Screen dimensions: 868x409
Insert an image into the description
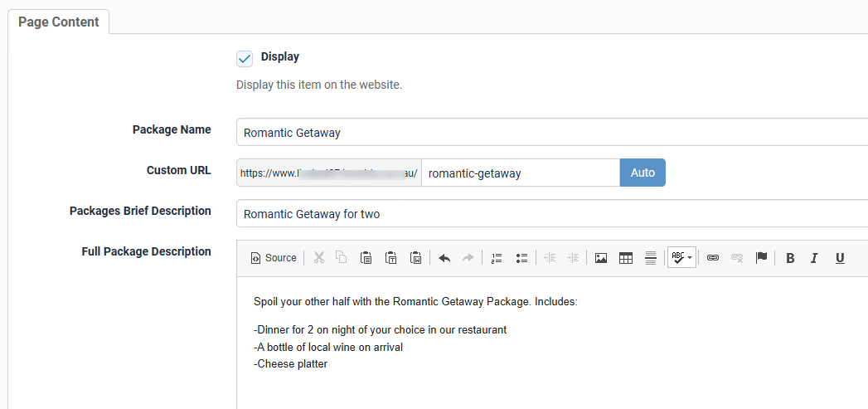(601, 258)
